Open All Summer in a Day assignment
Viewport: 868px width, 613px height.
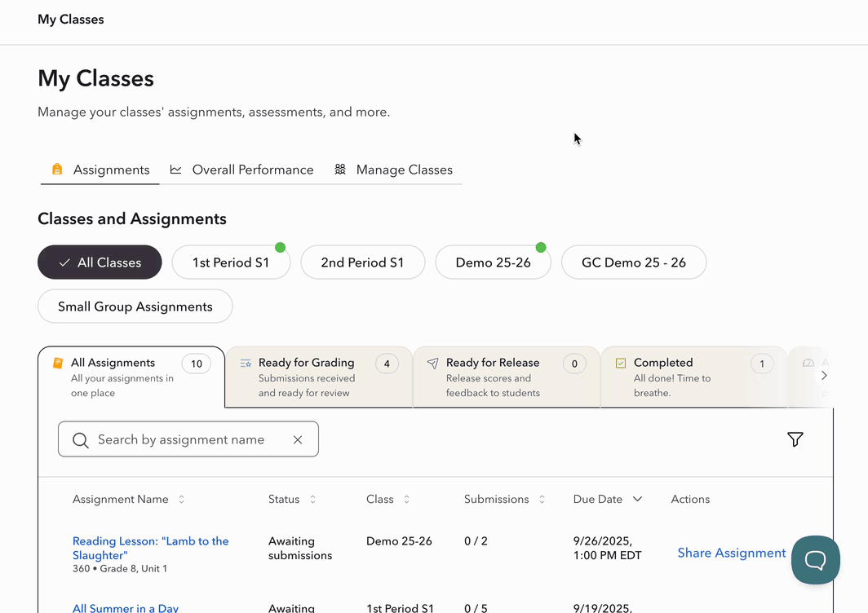coord(126,608)
